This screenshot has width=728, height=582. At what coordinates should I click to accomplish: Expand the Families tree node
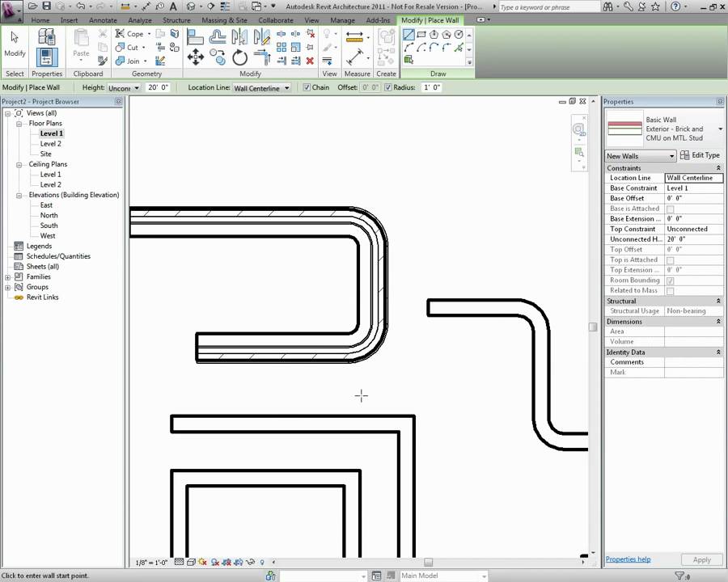7,277
